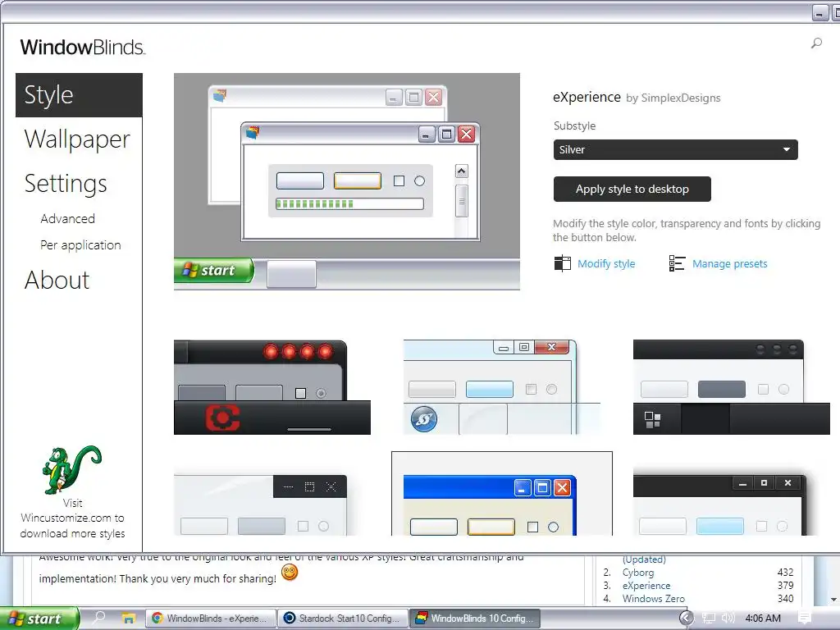Click the Manage presets link
840x630 pixels.
point(729,263)
